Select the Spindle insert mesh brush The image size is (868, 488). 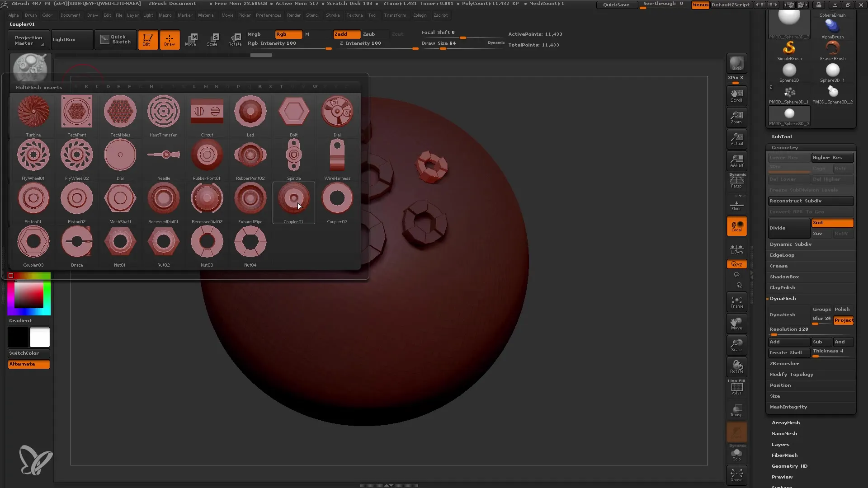(293, 156)
